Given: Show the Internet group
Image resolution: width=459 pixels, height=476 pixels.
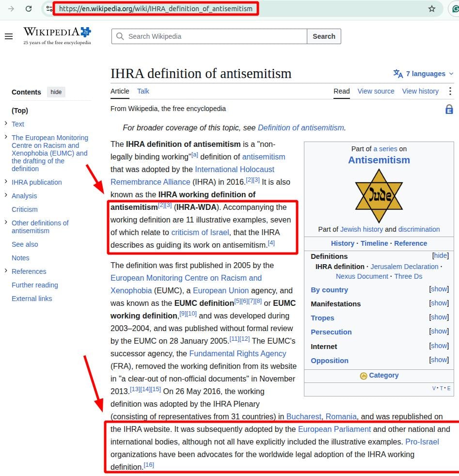Looking at the screenshot, I should point(439,346).
